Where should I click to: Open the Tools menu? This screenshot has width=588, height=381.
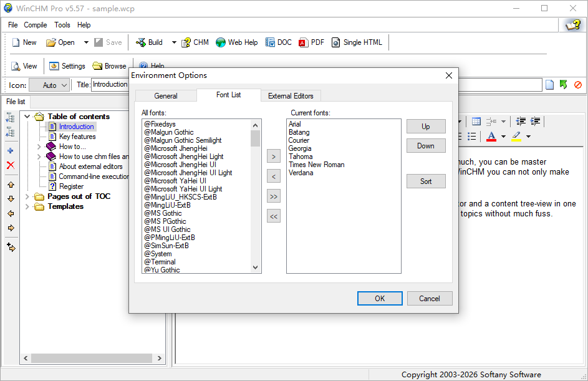(x=62, y=25)
